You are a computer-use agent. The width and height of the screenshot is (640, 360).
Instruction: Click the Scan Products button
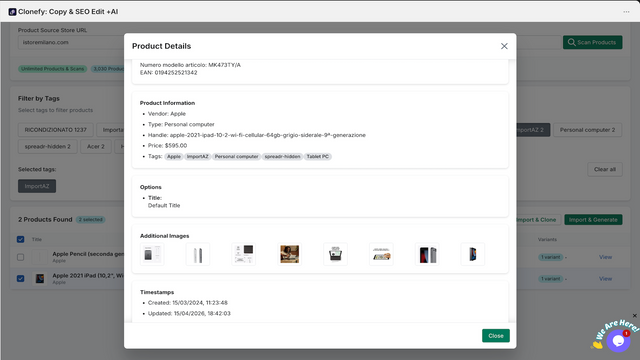(592, 42)
